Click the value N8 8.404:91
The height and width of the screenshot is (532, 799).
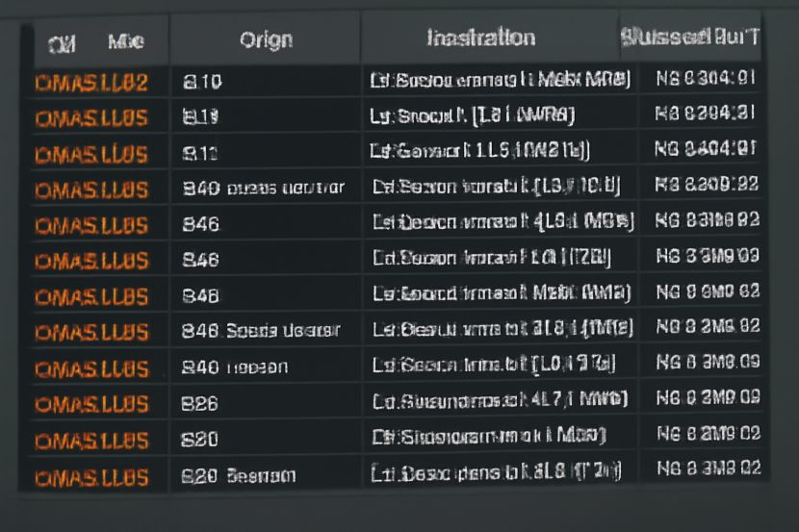pyautogui.click(x=705, y=150)
